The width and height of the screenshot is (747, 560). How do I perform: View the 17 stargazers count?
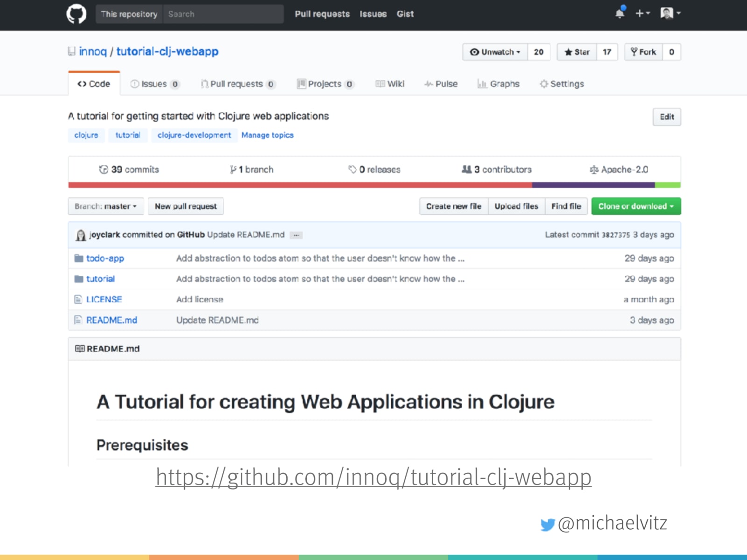click(x=607, y=52)
